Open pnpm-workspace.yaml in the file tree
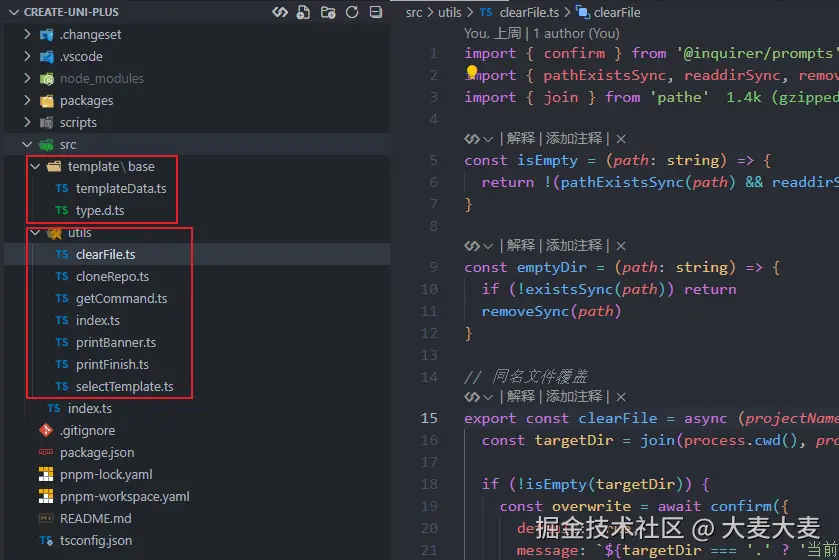The image size is (839, 560). 125,496
